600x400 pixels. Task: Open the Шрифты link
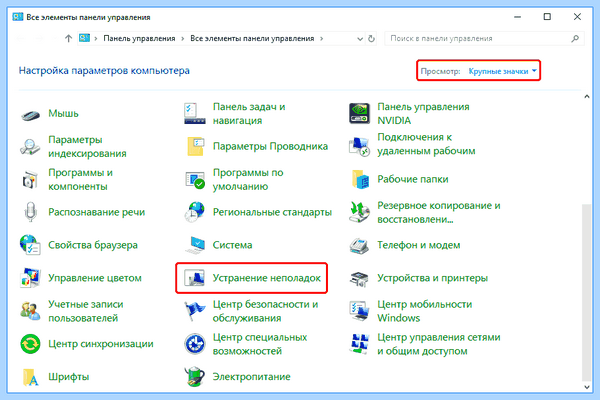(x=69, y=377)
